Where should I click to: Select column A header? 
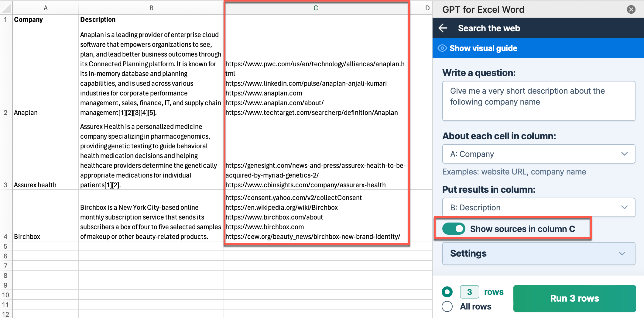(x=46, y=8)
